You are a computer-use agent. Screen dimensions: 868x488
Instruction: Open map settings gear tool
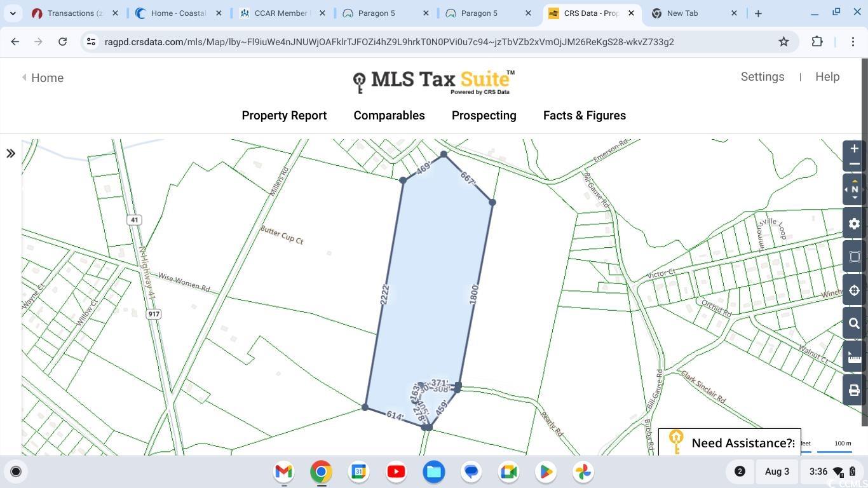tap(854, 224)
